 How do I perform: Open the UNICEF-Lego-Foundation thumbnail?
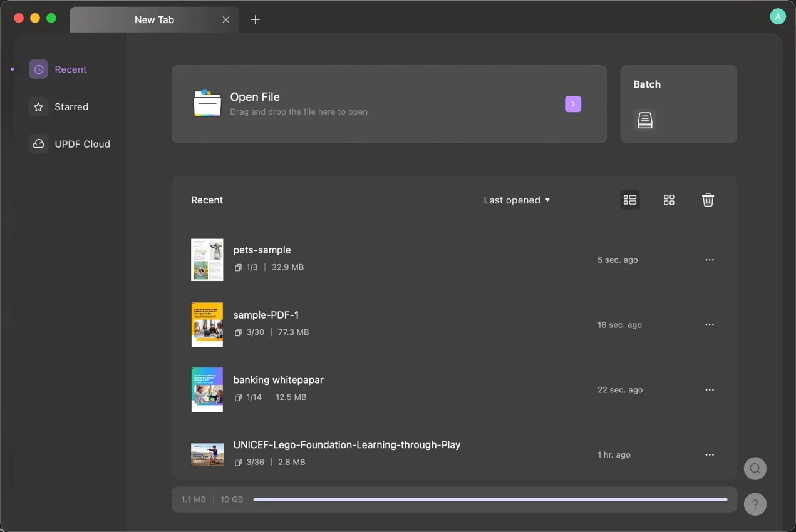coord(207,455)
